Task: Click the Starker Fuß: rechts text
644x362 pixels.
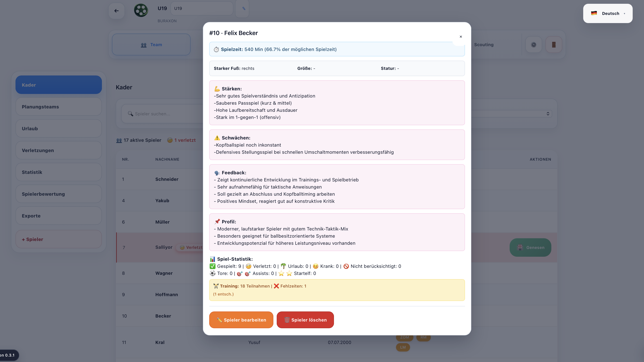Action: [x=234, y=69]
